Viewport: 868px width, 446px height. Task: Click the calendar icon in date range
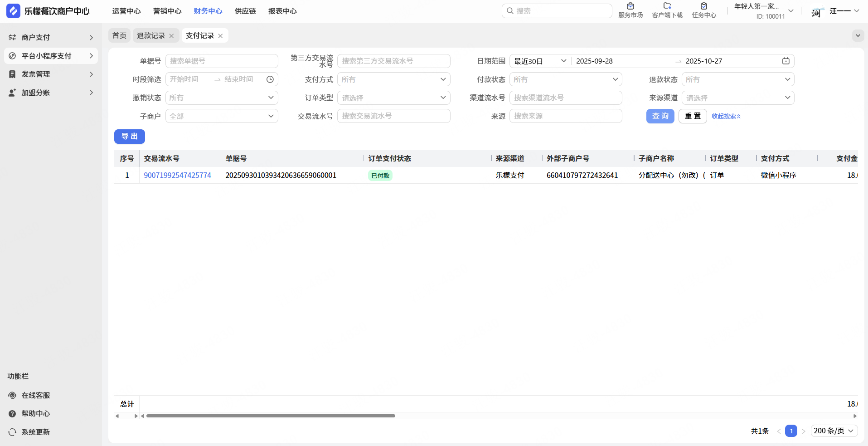pyautogui.click(x=786, y=61)
